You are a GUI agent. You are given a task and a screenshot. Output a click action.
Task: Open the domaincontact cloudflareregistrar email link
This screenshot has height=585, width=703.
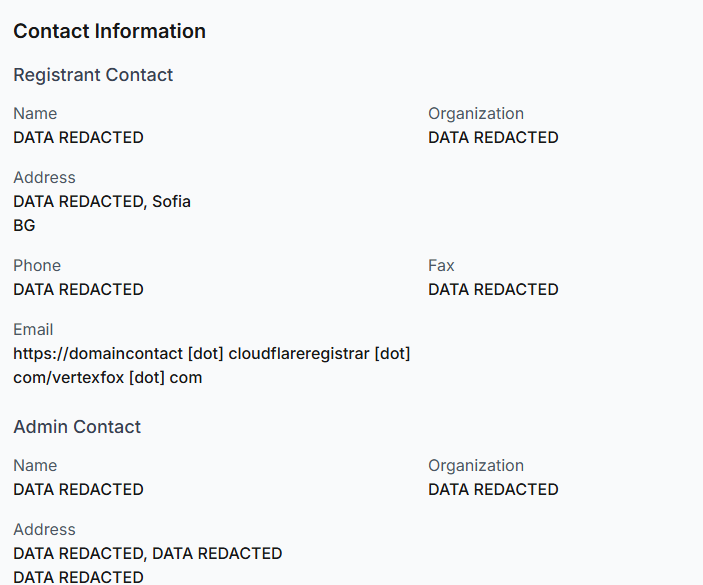coord(211,353)
